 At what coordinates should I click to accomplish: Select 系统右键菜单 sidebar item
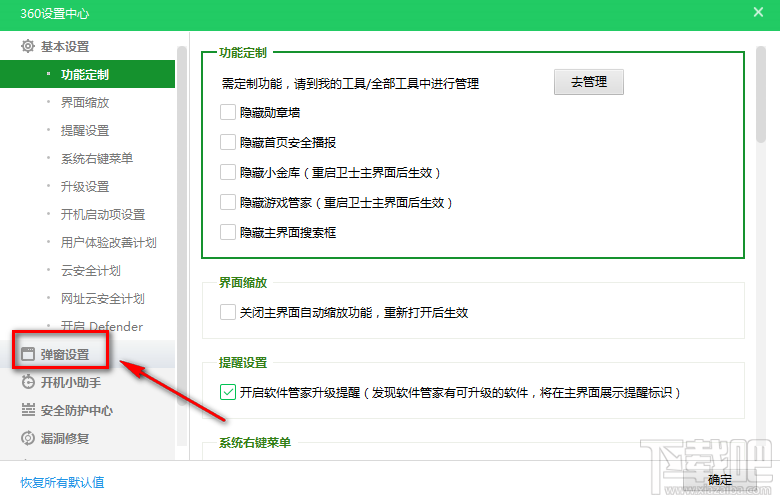[x=97, y=158]
